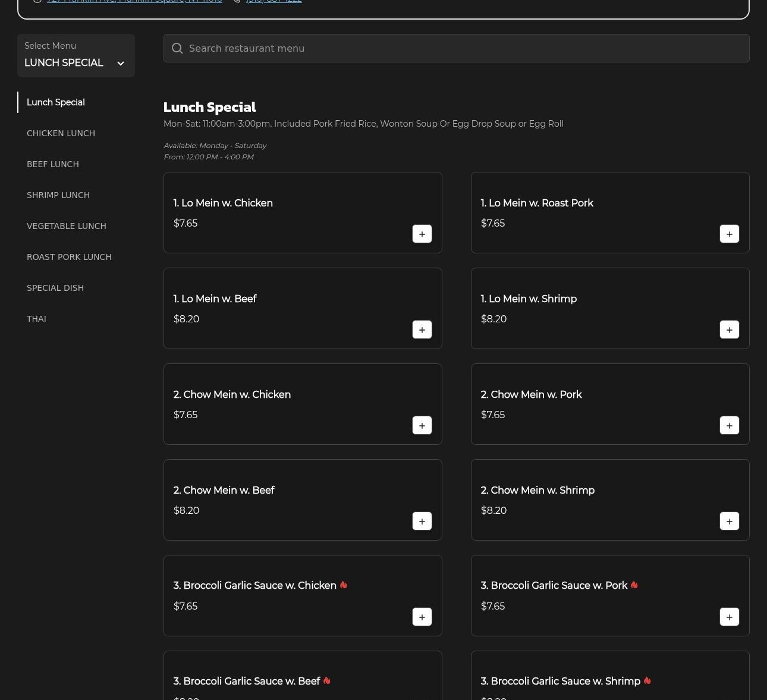Add Broccoli Garlic Sauce w. Pork
767x700 pixels.
pyautogui.click(x=729, y=617)
